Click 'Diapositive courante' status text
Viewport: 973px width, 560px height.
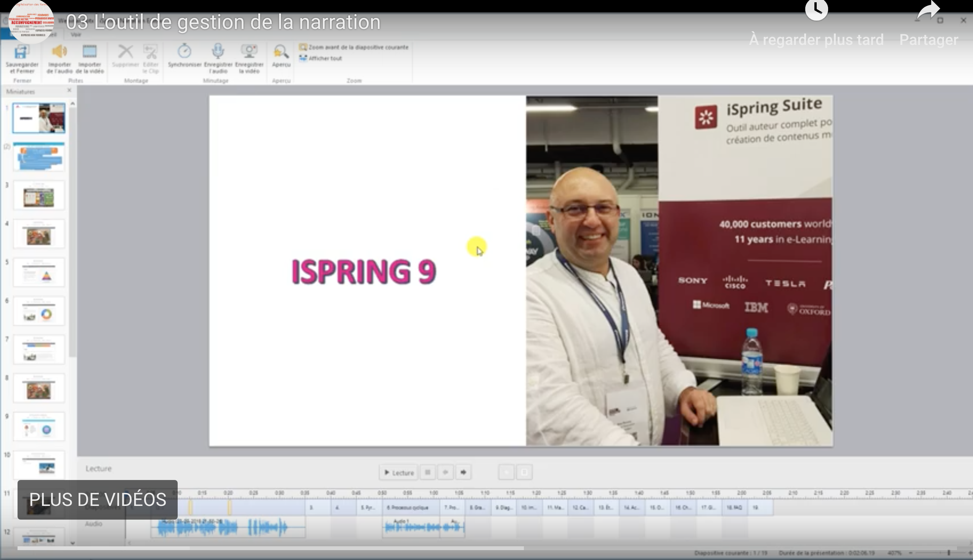[x=731, y=553]
